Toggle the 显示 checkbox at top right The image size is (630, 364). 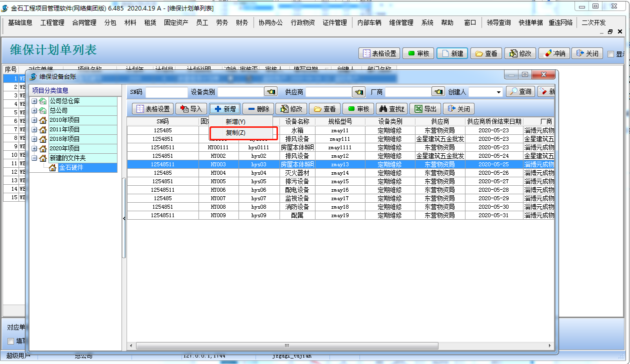pyautogui.click(x=610, y=54)
